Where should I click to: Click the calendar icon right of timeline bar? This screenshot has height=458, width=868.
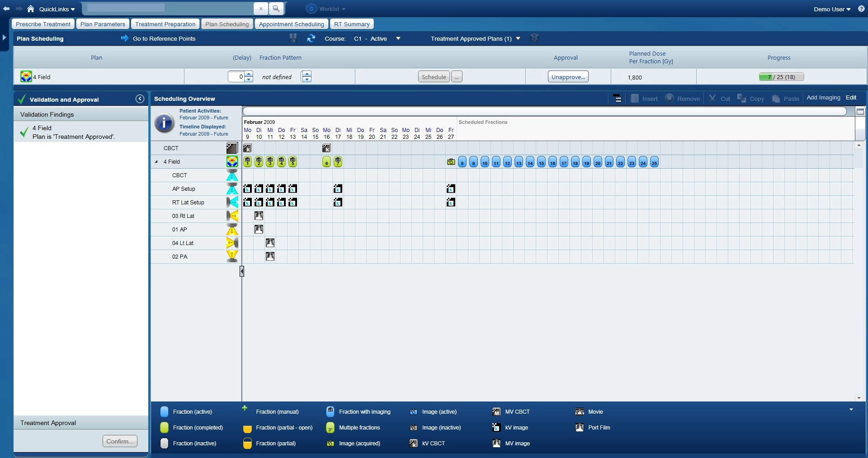click(860, 112)
